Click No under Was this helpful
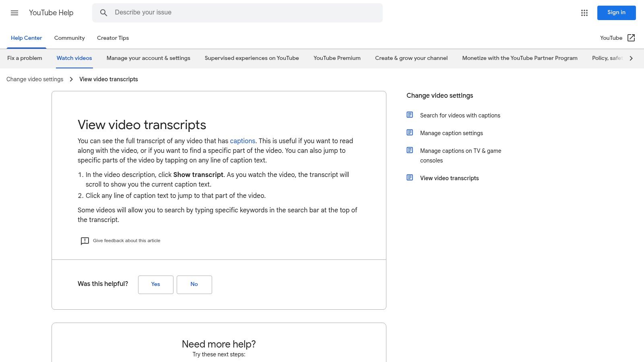The height and width of the screenshot is (362, 644). 194,284
